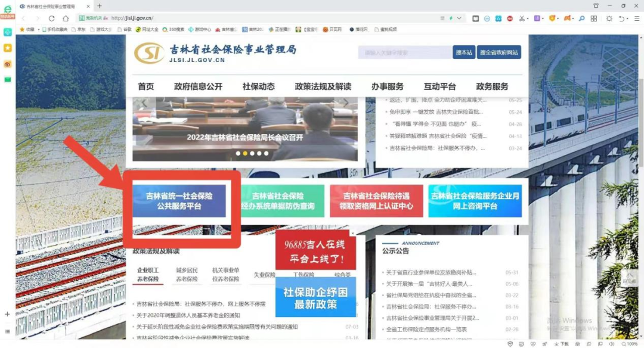Screen dimensions: 644x348
Task: Click the sidebar add plus icon at bottom
Action: tap(7, 315)
